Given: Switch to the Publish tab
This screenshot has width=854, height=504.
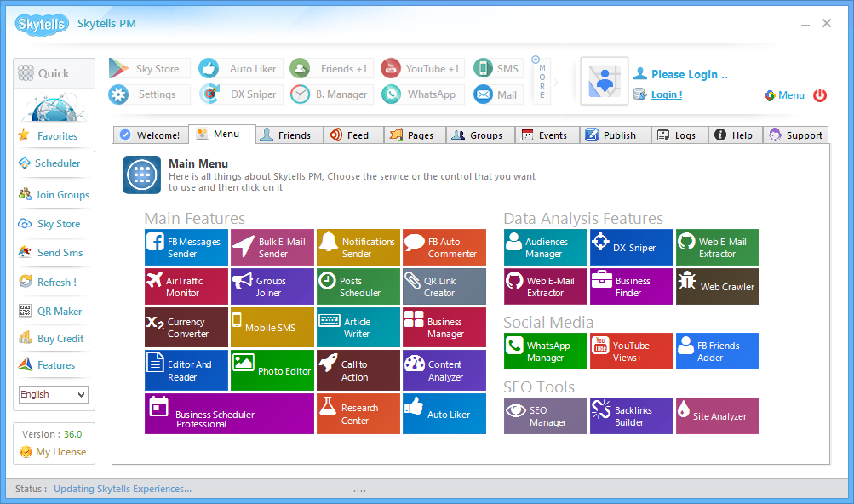Looking at the screenshot, I should click(616, 135).
